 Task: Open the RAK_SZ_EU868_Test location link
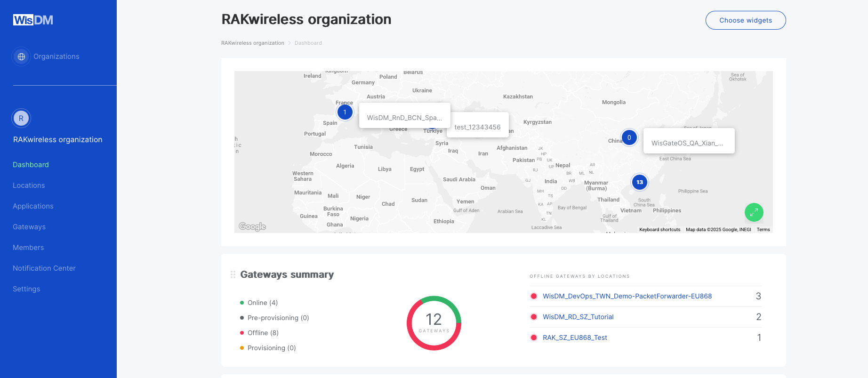pos(575,338)
